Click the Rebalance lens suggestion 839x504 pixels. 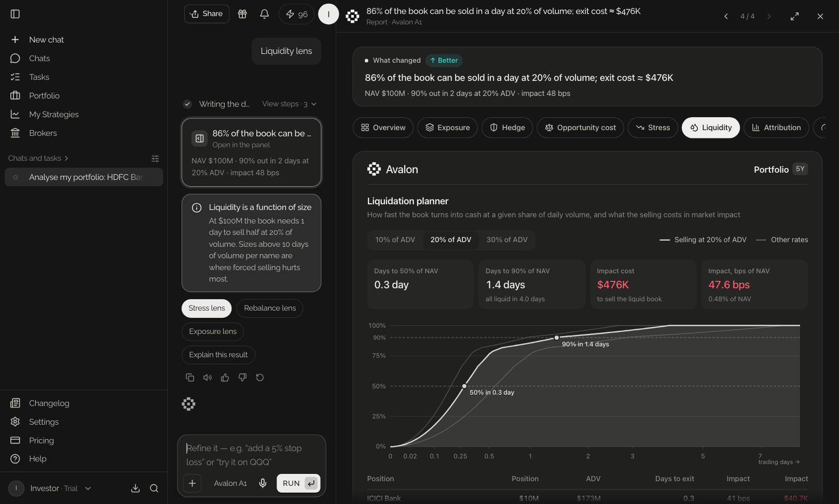coord(270,308)
